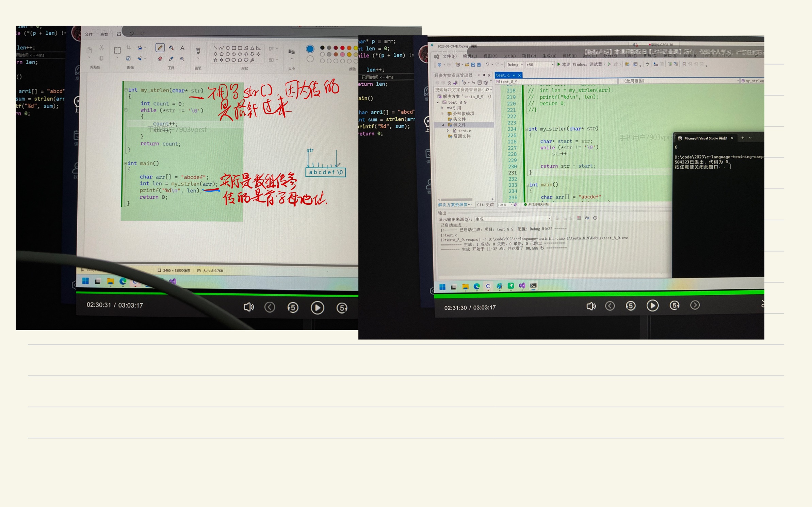Screen dimensions: 812x507
Task: Toggle the Solution Explorer pin icon
Action: (x=484, y=75)
